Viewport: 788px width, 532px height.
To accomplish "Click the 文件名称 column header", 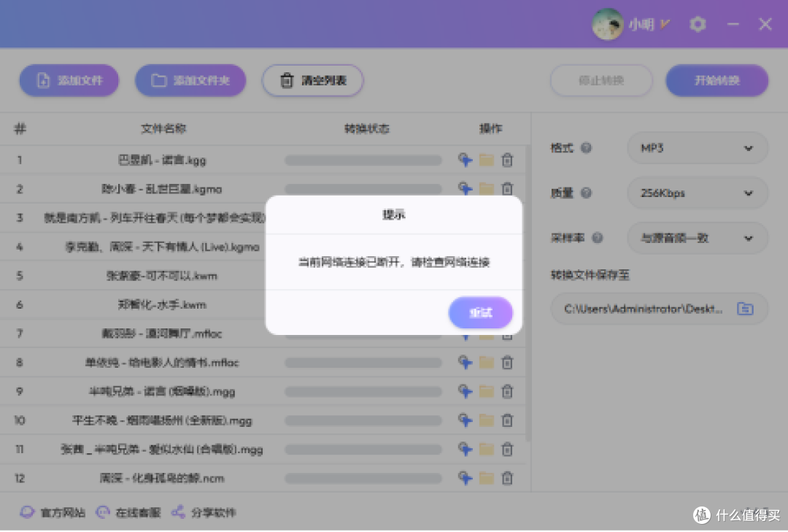I will coord(163,128).
